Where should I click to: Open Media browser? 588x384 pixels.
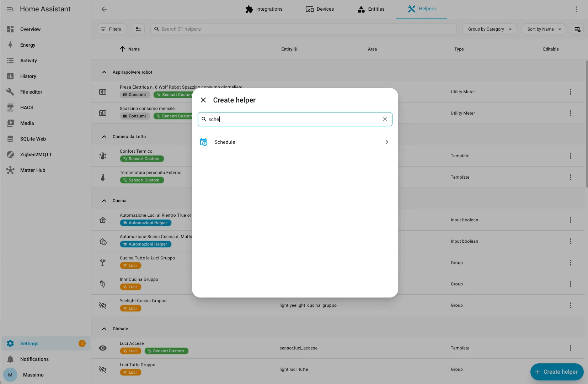pyautogui.click(x=46, y=123)
